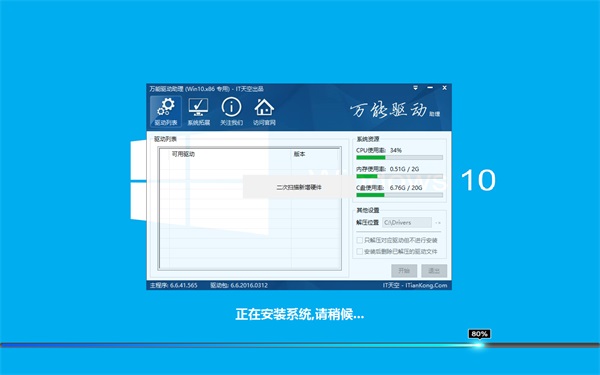Click the 80% install progress marker

click(x=479, y=334)
